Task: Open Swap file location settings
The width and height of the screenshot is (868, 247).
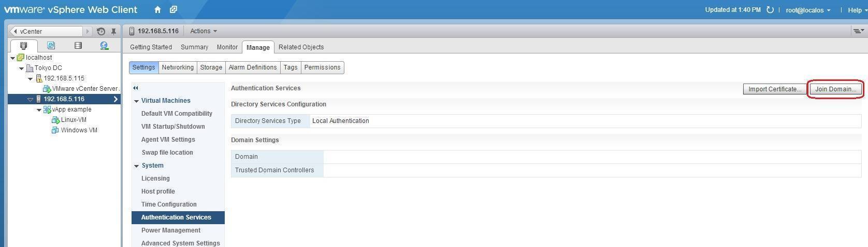Action: tap(167, 153)
